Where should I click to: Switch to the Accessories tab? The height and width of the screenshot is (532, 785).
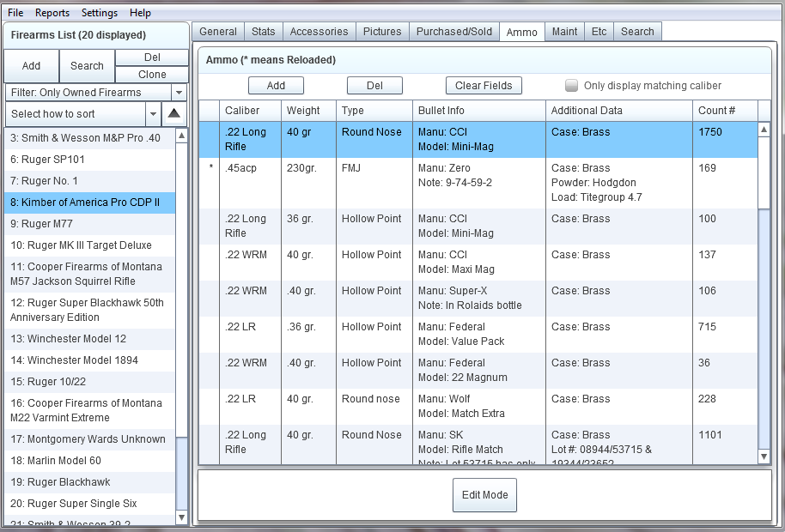coord(319,32)
